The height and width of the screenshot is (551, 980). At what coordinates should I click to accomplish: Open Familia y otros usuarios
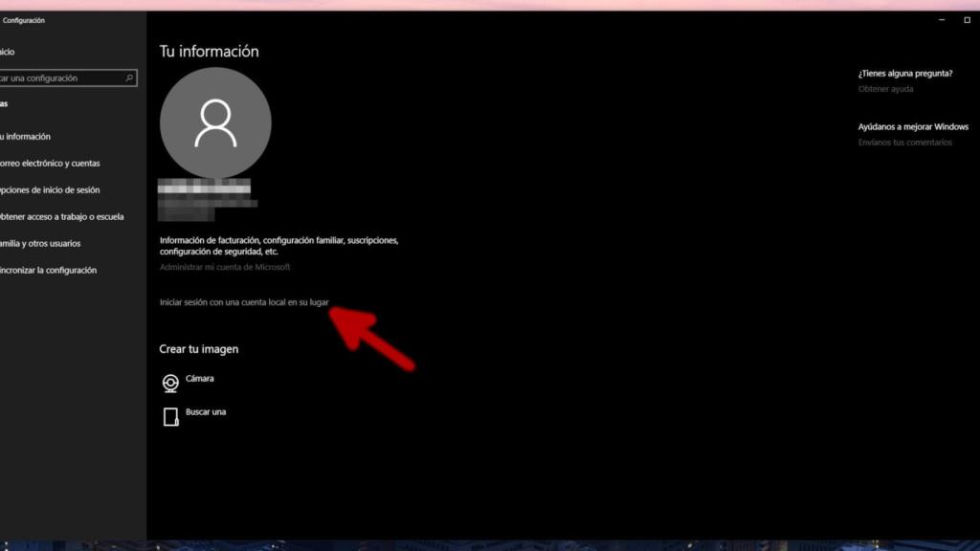[x=40, y=244]
